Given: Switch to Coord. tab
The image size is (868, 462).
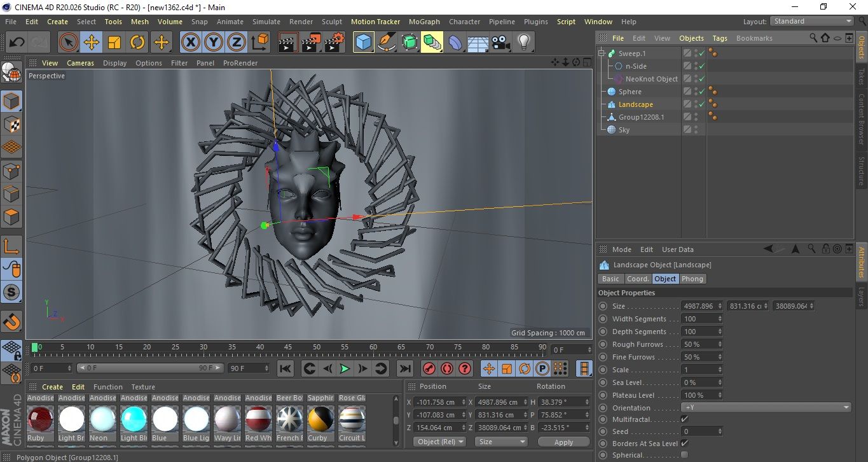Looking at the screenshot, I should pyautogui.click(x=638, y=279).
